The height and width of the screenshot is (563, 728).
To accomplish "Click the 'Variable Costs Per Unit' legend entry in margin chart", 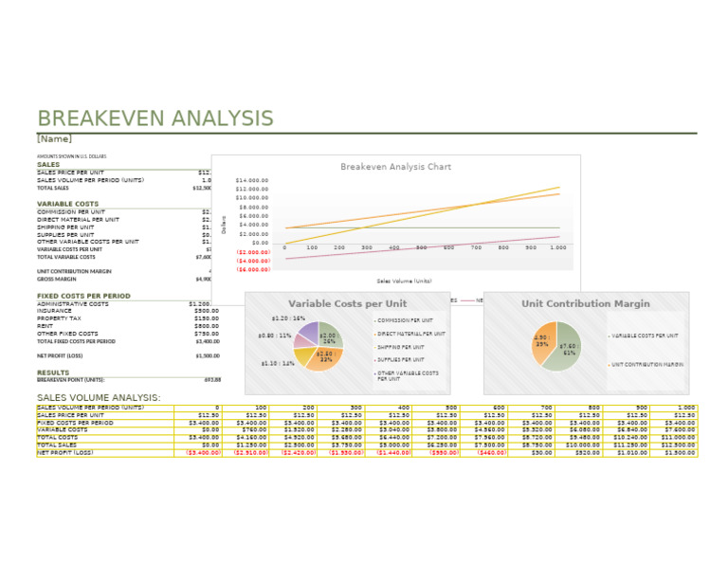I will (644, 336).
